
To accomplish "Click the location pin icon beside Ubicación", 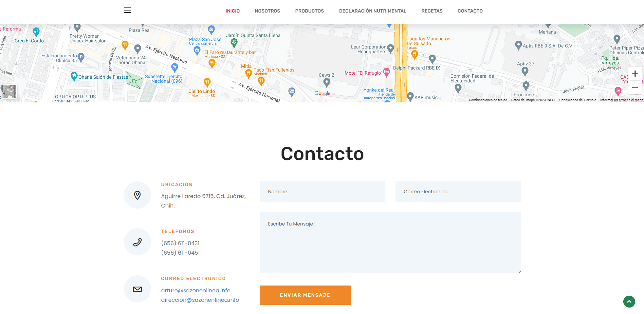I will pos(137,195).
